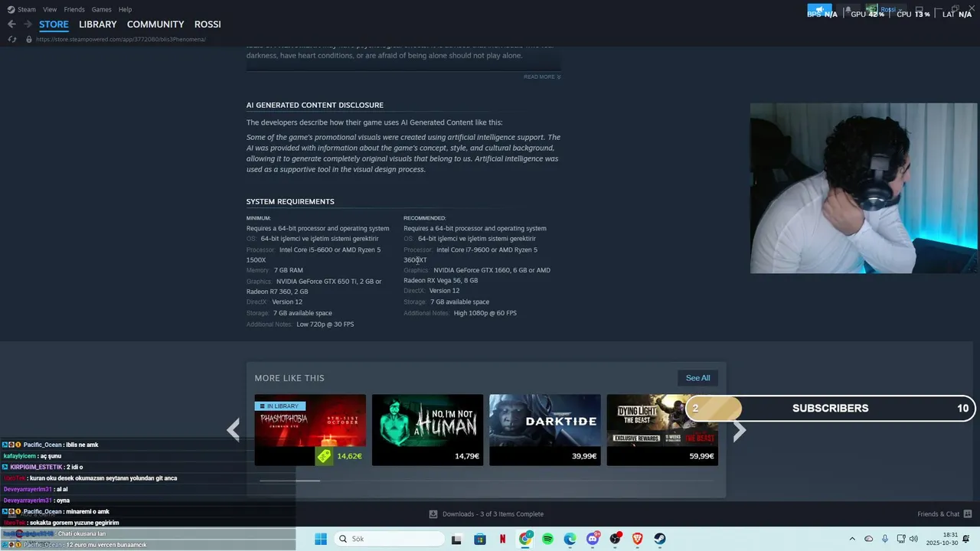Viewport: 980px width, 551px height.
Task: Click the OneDrive cloud tray icon
Action: [868, 539]
